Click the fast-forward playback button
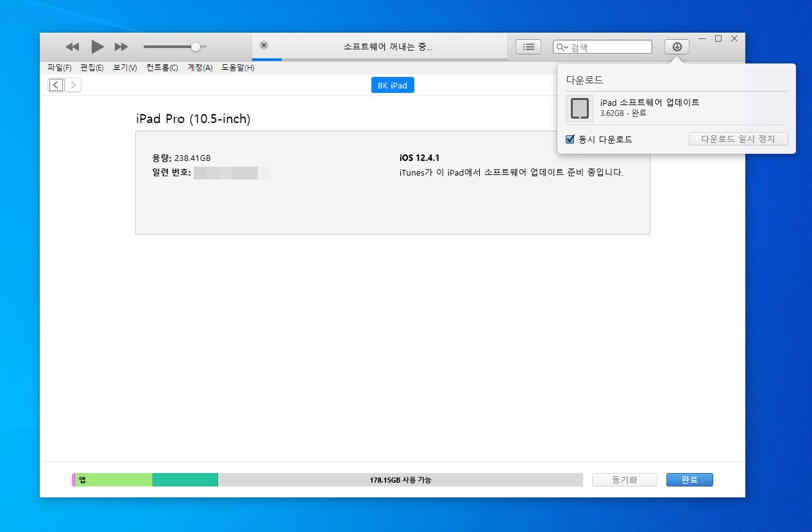Viewport: 812px width, 532px height. tap(121, 47)
